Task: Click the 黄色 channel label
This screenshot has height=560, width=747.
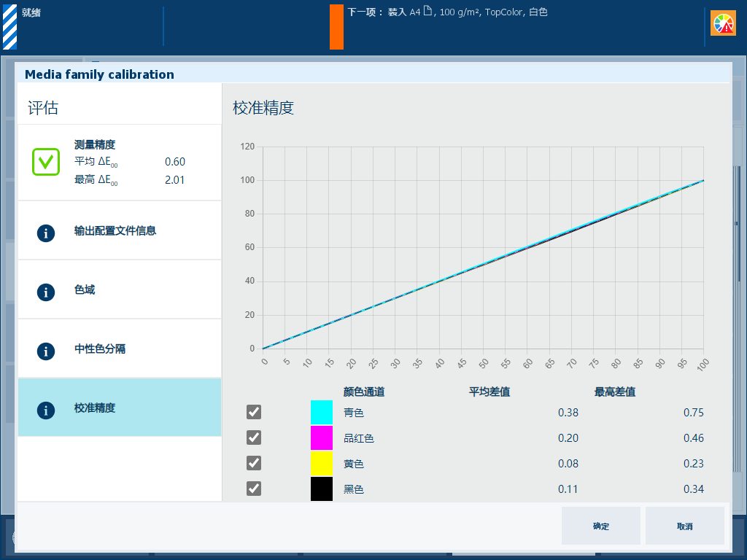Action: [354, 464]
